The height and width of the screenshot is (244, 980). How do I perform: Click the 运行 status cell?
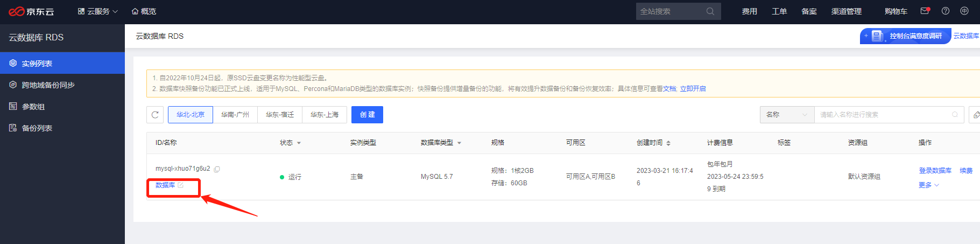coord(291,177)
